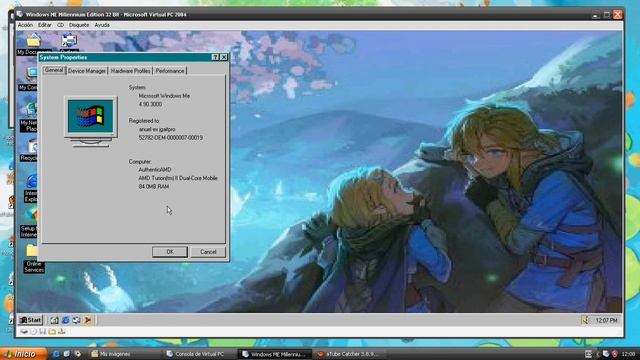
Task: Switch to the Performance tab
Action: pos(170,71)
